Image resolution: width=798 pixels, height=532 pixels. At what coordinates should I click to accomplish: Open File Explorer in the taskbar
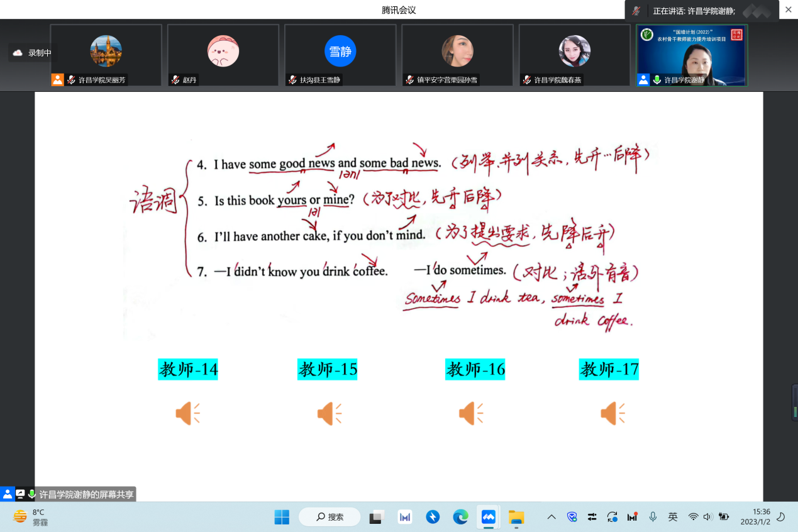pos(516,517)
